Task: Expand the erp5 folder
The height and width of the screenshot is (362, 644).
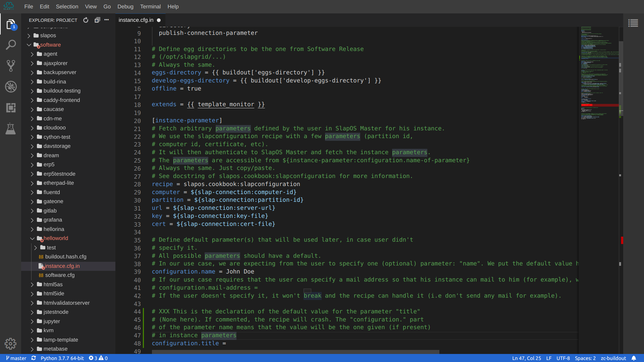Action: [x=32, y=165]
